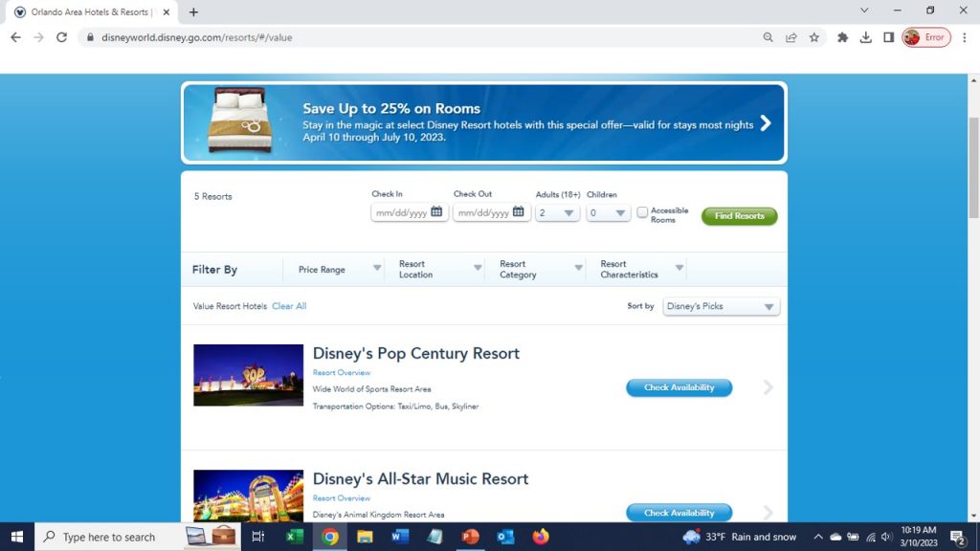Open Task View icon on taskbar
Screen dimensions: 980x551
[257, 537]
